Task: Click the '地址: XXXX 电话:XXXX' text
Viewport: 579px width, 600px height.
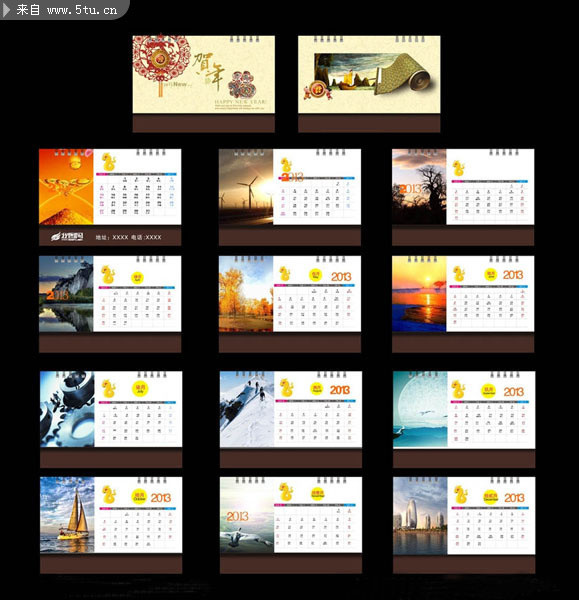Action: [x=128, y=237]
